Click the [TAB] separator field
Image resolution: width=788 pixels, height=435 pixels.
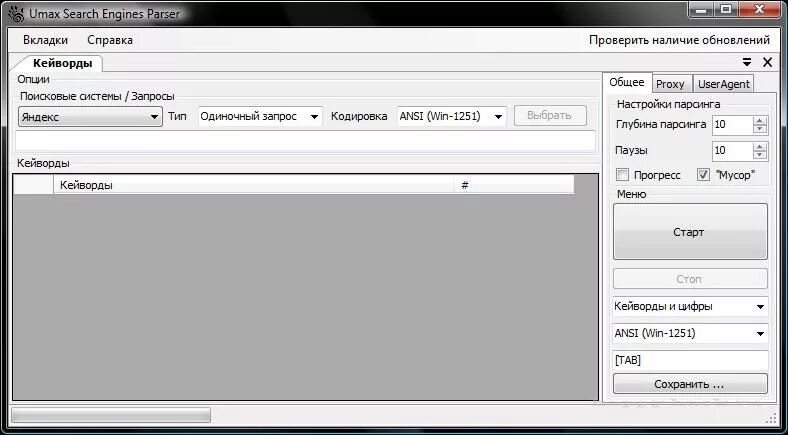click(690, 360)
